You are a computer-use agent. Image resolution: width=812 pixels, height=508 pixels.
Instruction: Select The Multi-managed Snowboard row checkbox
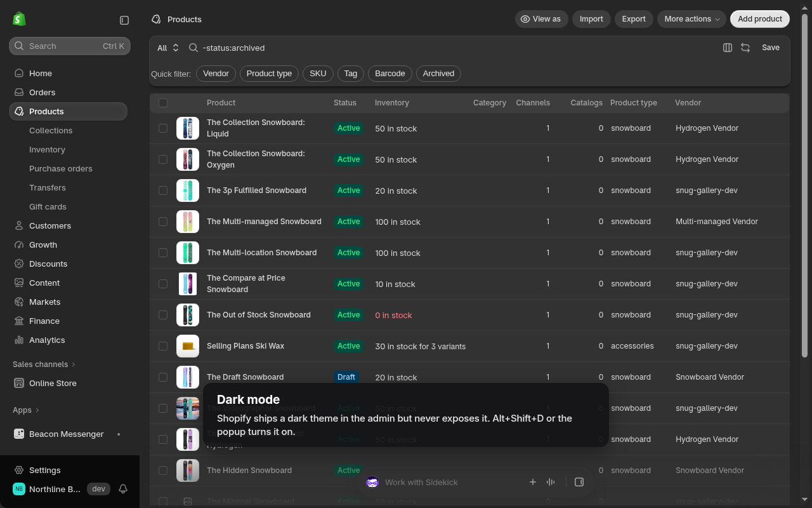pos(163,222)
